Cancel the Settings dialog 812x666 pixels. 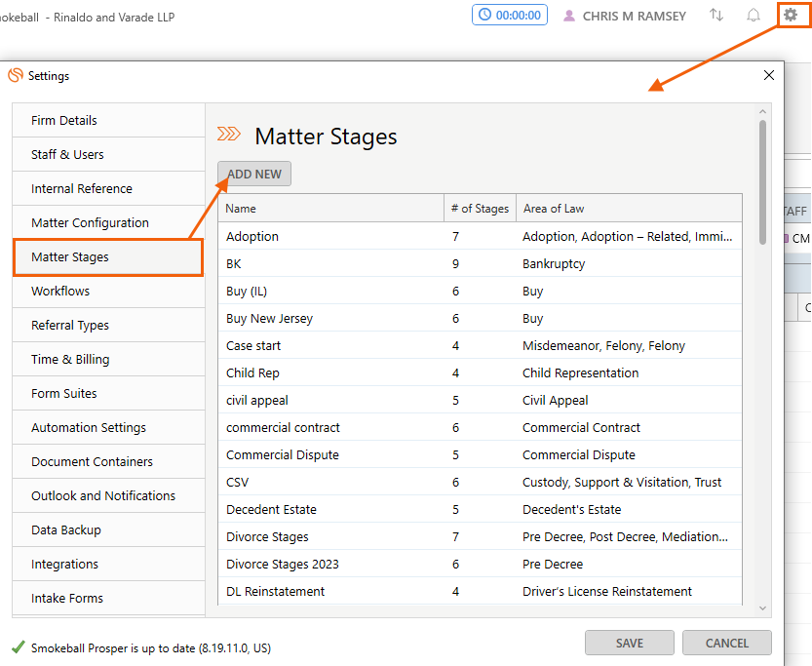727,644
